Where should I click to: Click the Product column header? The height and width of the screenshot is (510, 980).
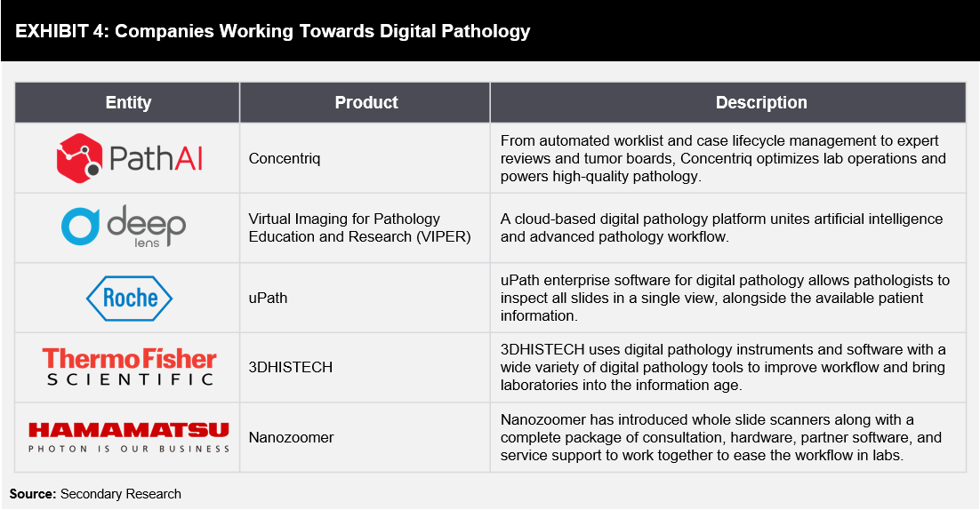pos(365,102)
